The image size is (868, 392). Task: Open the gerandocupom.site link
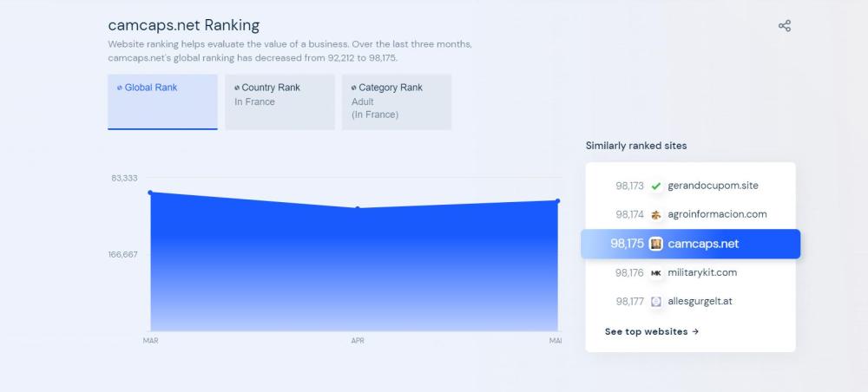(x=713, y=186)
